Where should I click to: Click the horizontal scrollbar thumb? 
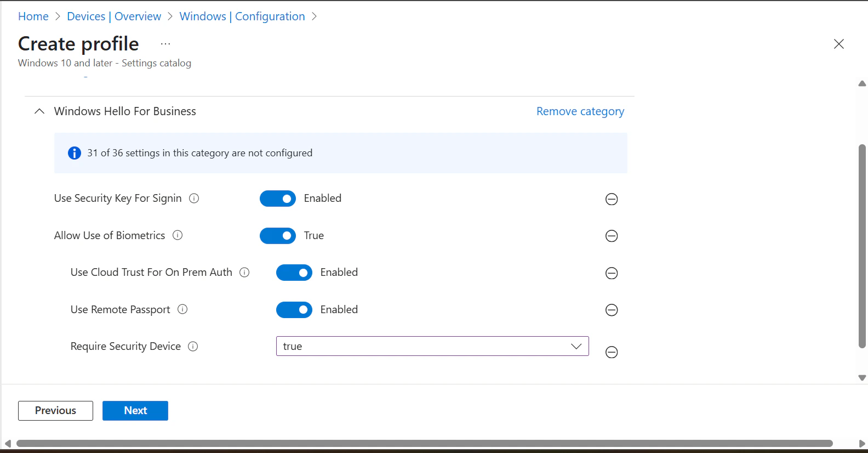tap(425, 443)
